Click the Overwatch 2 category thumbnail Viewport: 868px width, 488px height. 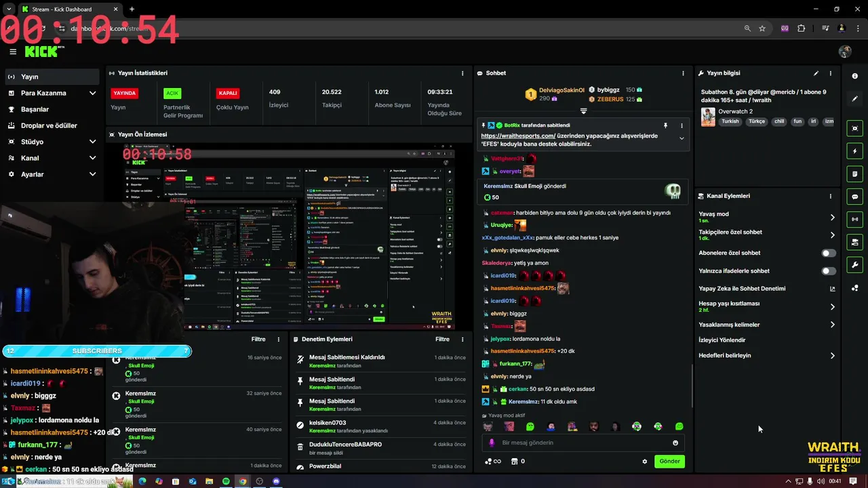coord(708,117)
